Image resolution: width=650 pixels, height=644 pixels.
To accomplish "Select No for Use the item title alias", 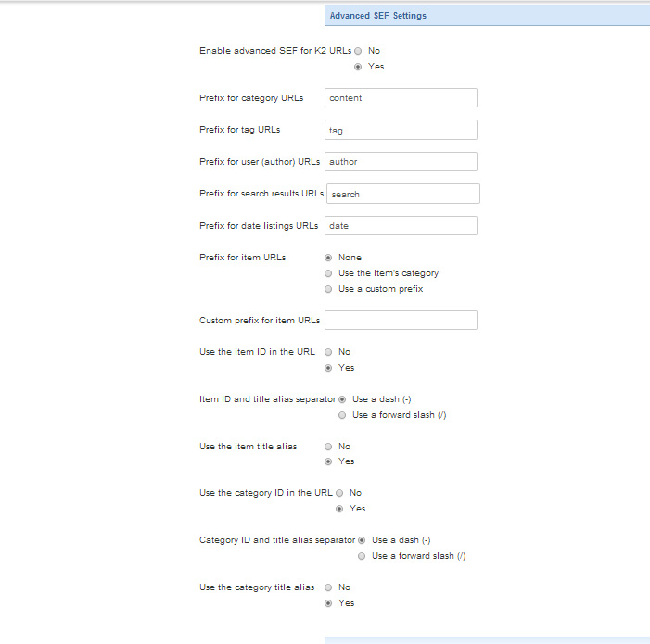I will tap(328, 447).
